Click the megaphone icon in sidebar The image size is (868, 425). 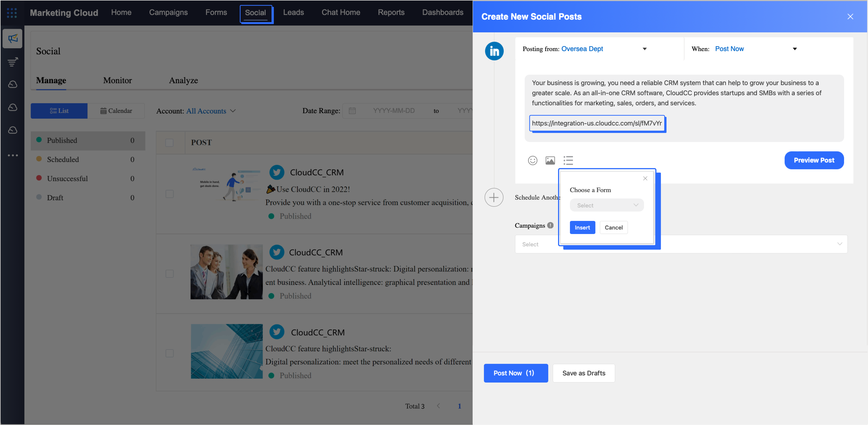coord(13,39)
